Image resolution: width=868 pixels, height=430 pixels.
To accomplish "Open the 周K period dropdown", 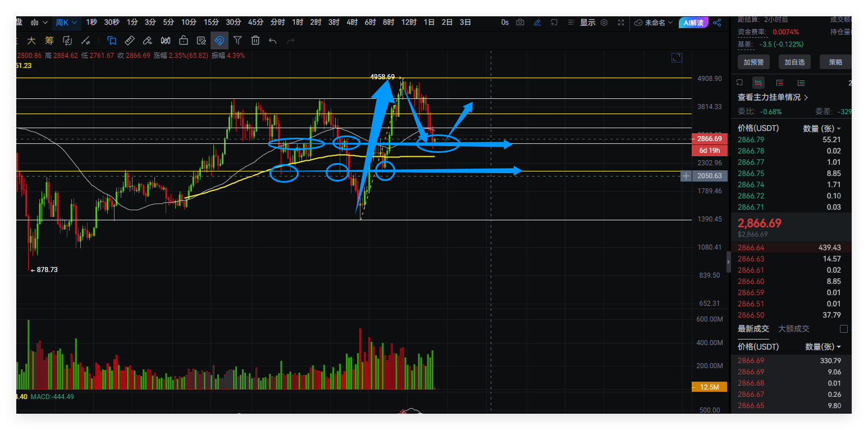I will coord(67,22).
